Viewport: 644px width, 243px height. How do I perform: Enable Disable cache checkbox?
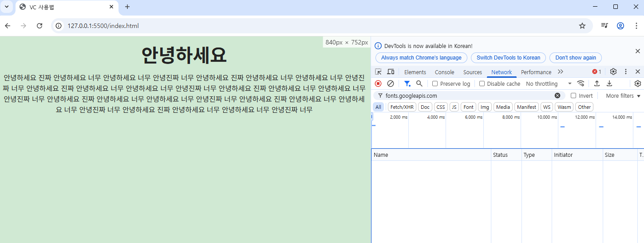(x=482, y=84)
